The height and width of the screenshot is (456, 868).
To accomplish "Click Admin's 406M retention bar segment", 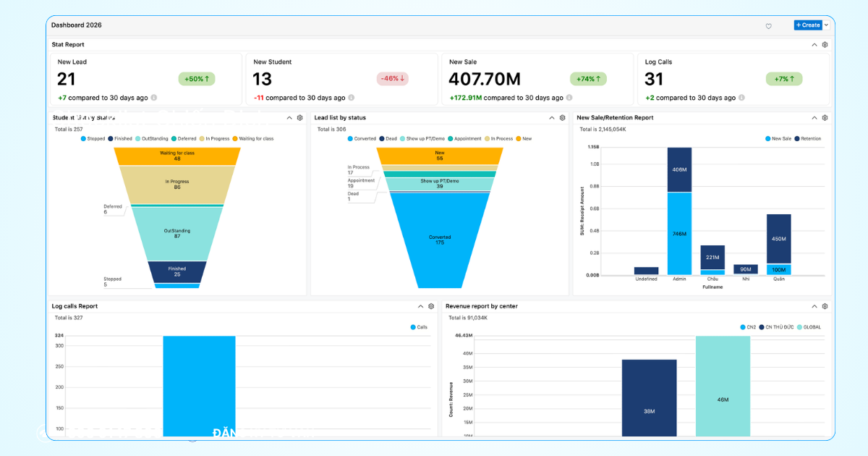I will coord(679,169).
